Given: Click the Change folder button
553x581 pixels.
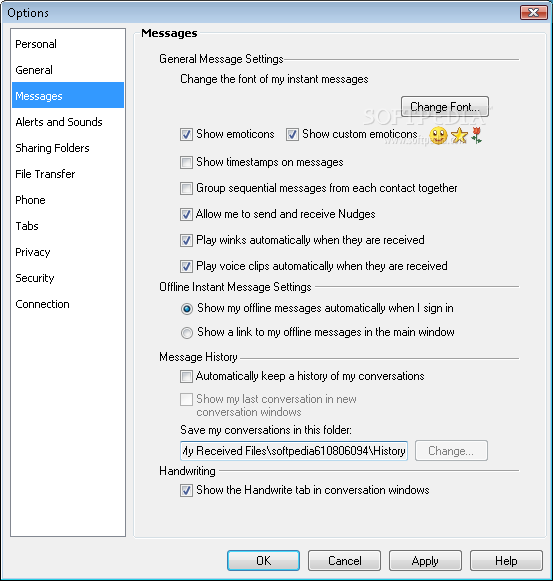Looking at the screenshot, I should click(451, 451).
